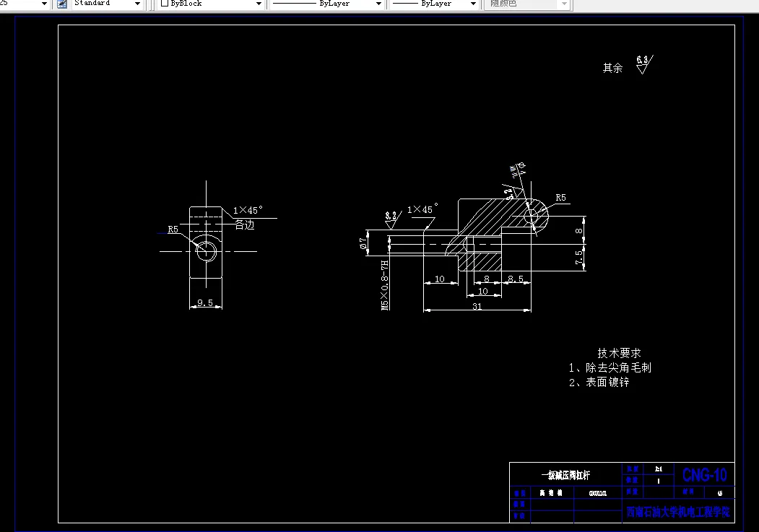Select the 其余 annotation text
The height and width of the screenshot is (532, 759).
tap(612, 68)
